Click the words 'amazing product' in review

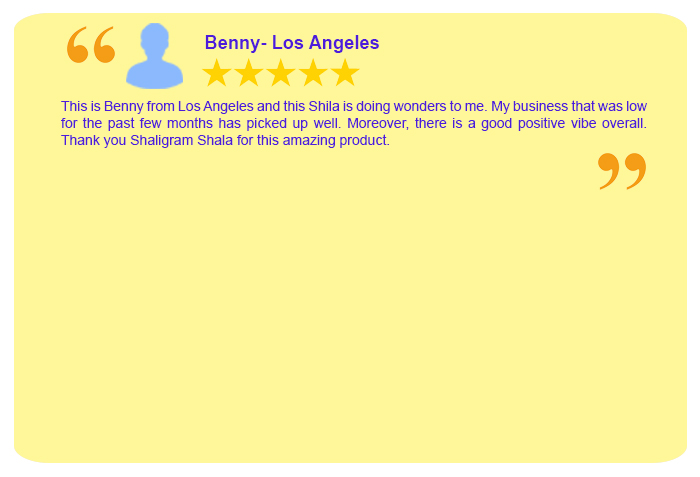pyautogui.click(x=336, y=140)
